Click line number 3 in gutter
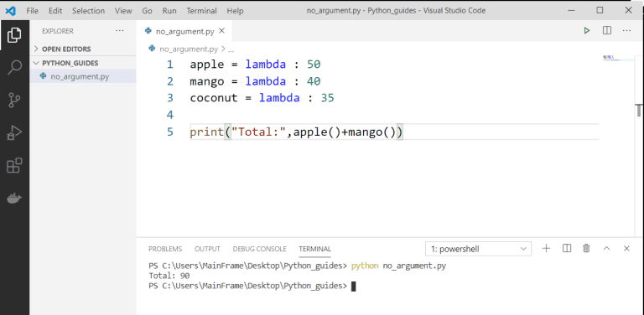 point(169,98)
